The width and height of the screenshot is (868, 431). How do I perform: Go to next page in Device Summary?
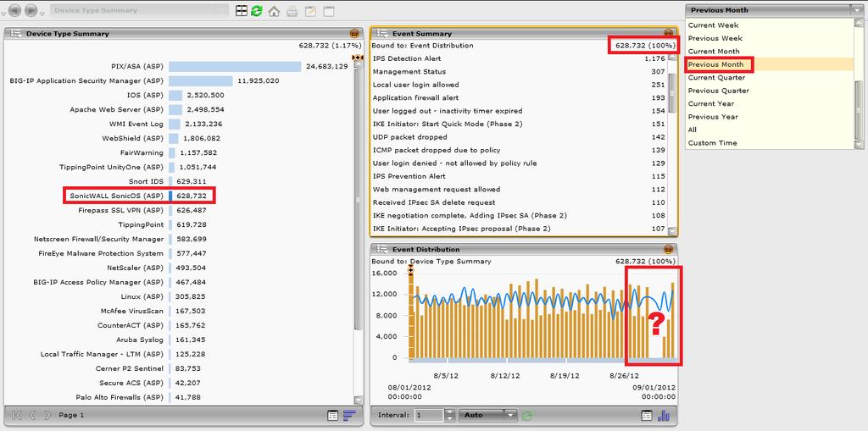(x=47, y=415)
